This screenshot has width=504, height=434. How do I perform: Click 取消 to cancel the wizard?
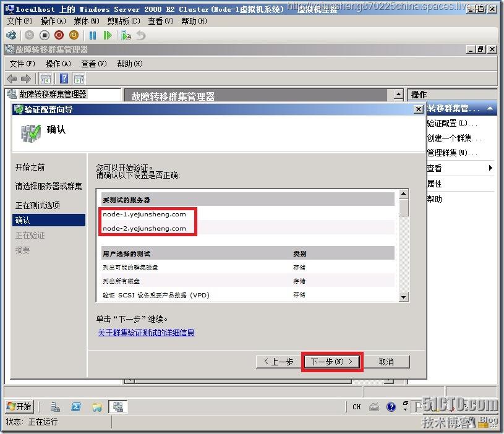click(x=387, y=362)
